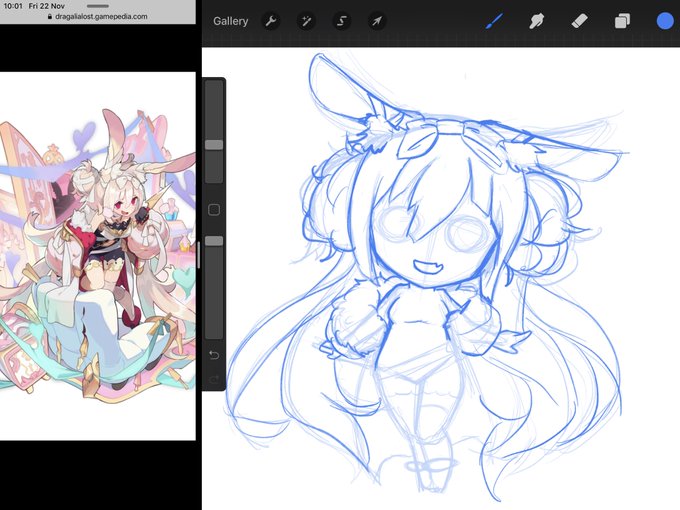Select the Brush tool
This screenshot has height=510, width=680.
[495, 21]
